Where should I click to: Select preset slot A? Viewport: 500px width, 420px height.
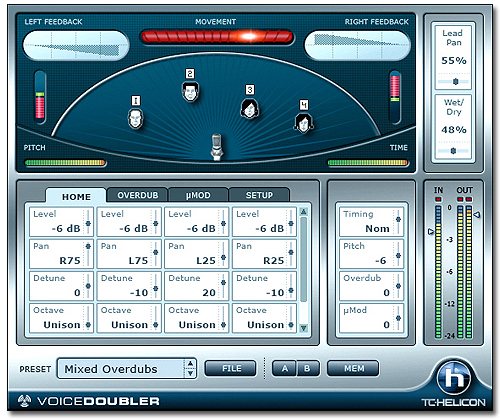284,368
